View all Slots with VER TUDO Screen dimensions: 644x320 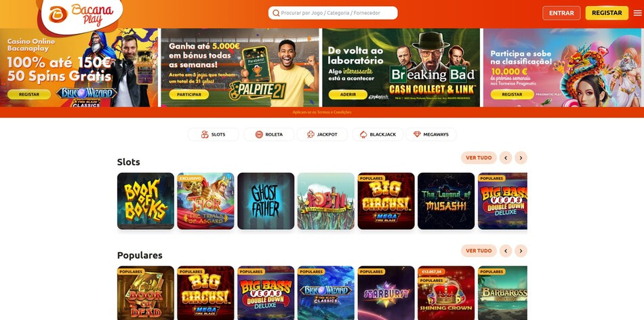(x=479, y=158)
